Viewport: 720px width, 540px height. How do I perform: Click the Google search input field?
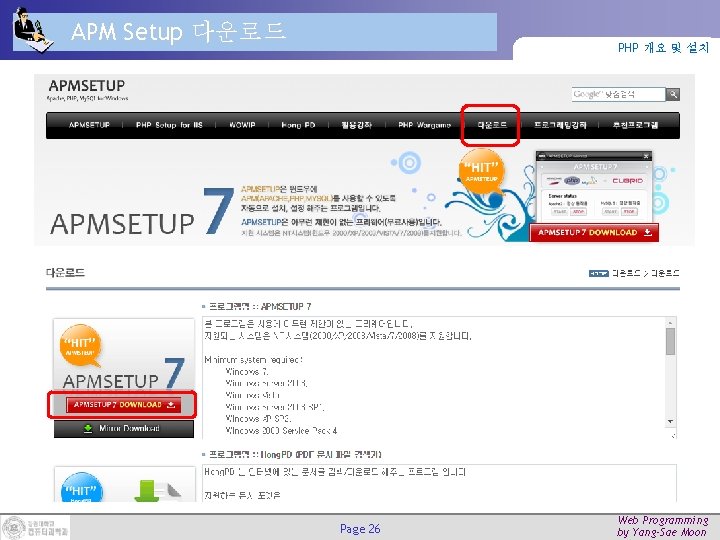coord(618,94)
